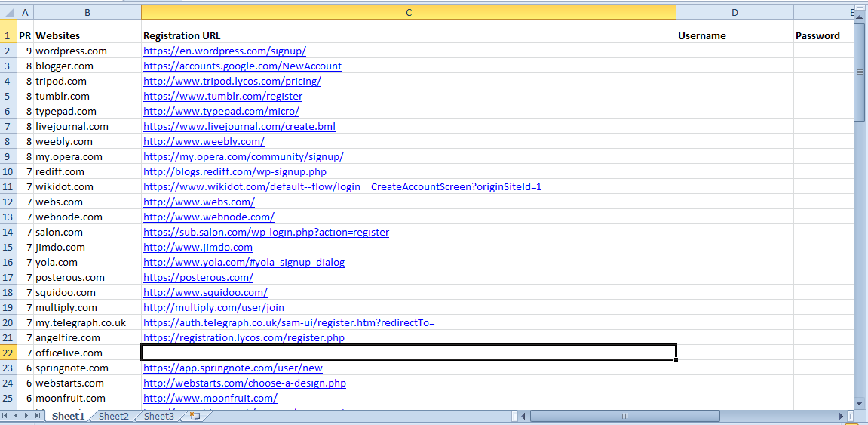868x425 pixels.
Task: Open the tumblr.com register link
Action: click(222, 96)
